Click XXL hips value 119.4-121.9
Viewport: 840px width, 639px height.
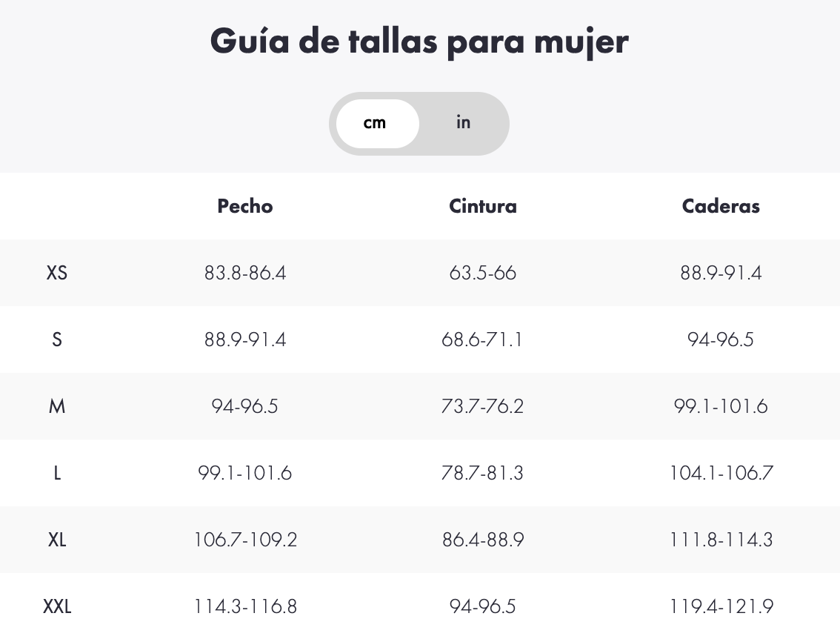point(721,606)
